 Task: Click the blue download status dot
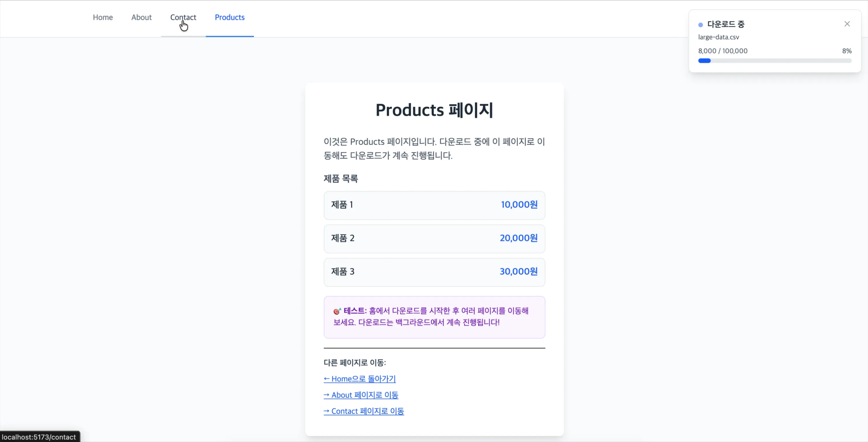(x=701, y=25)
